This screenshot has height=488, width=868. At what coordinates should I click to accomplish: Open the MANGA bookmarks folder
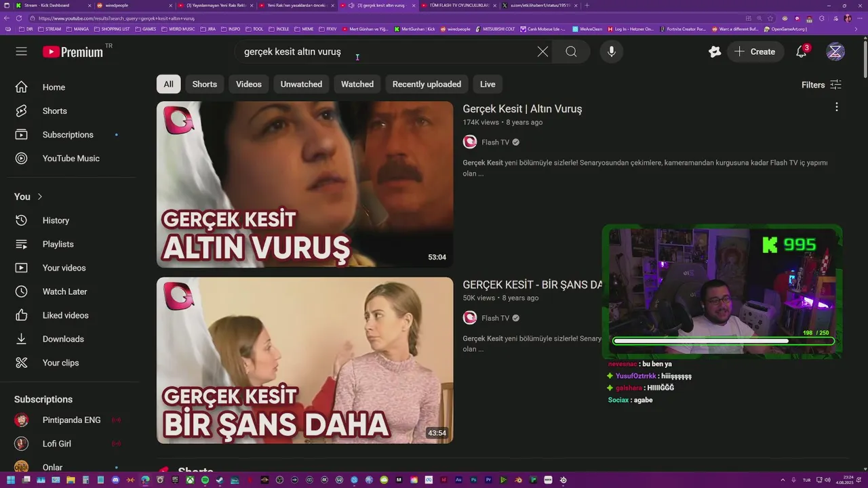[x=78, y=29]
